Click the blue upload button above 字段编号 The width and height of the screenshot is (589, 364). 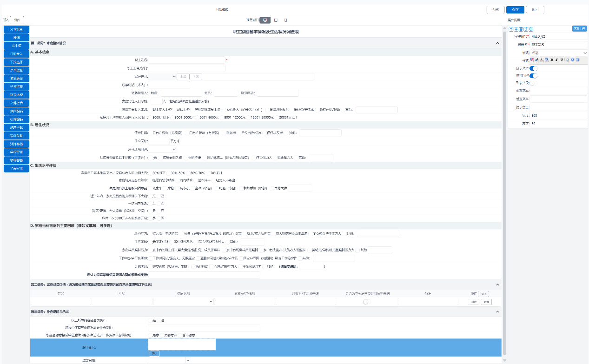579,29
